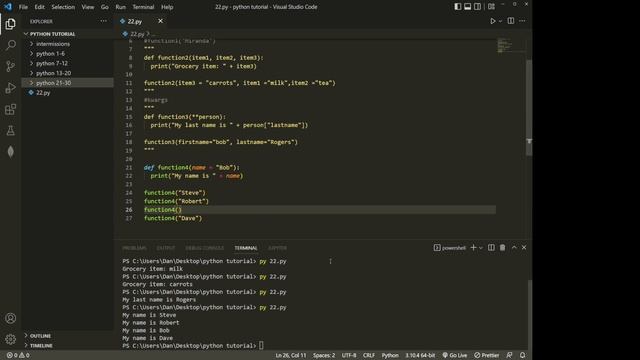The width and height of the screenshot is (640, 360).
Task: Toggle the bottom panel visibility
Action: [x=467, y=7]
